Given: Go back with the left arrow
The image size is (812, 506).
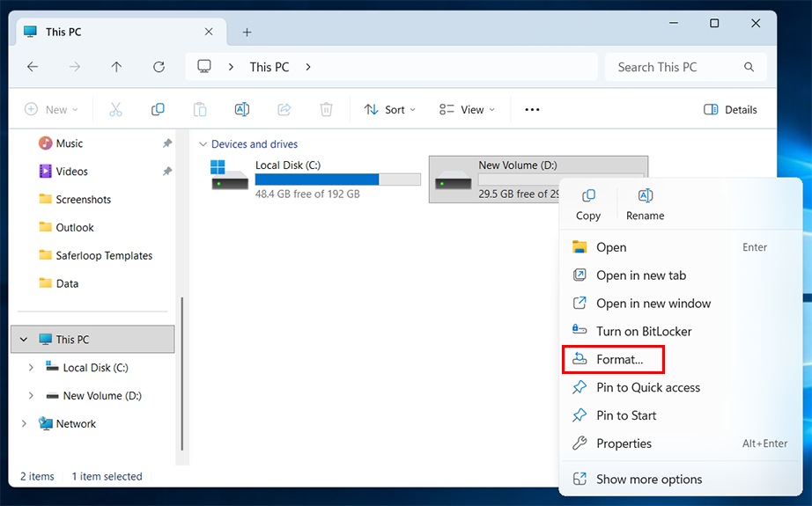Looking at the screenshot, I should (x=33, y=67).
